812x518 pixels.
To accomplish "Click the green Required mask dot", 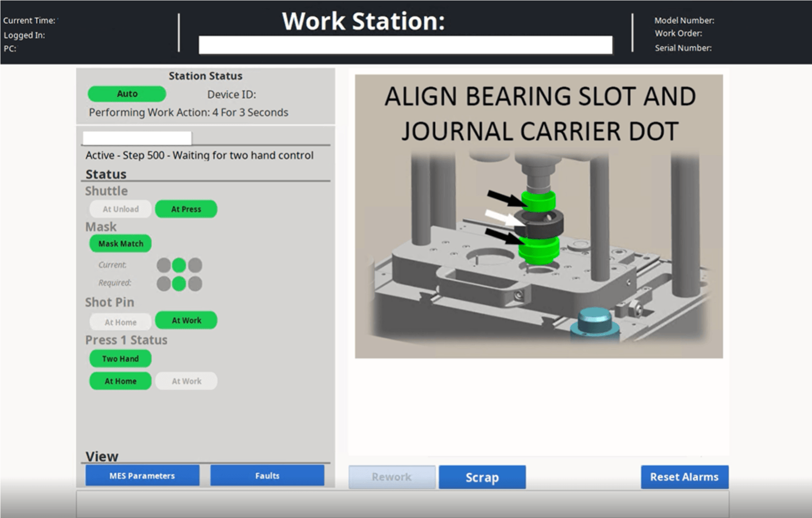I will [179, 284].
